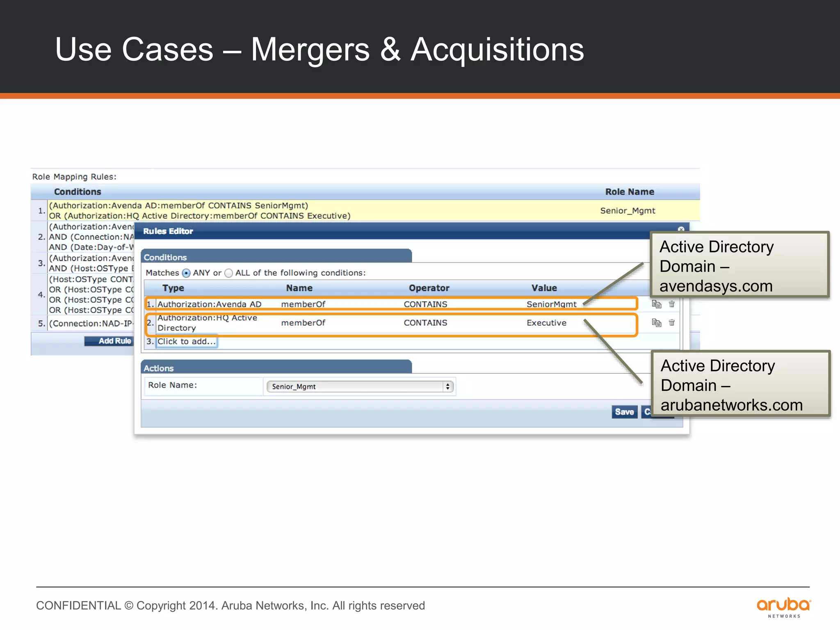Image resolution: width=840 pixels, height=630 pixels.
Task: Click the Actions section header
Action: 276,367
